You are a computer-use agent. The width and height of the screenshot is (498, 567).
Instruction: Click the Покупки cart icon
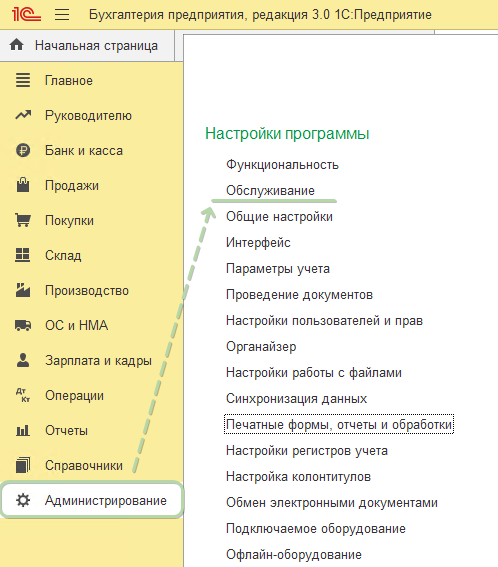23,220
